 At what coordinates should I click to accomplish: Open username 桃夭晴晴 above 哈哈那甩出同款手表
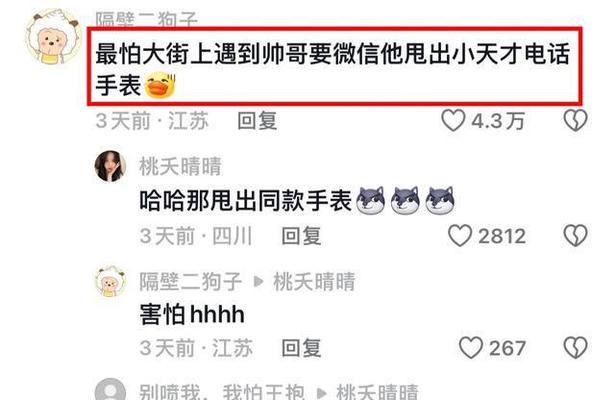click(180, 166)
